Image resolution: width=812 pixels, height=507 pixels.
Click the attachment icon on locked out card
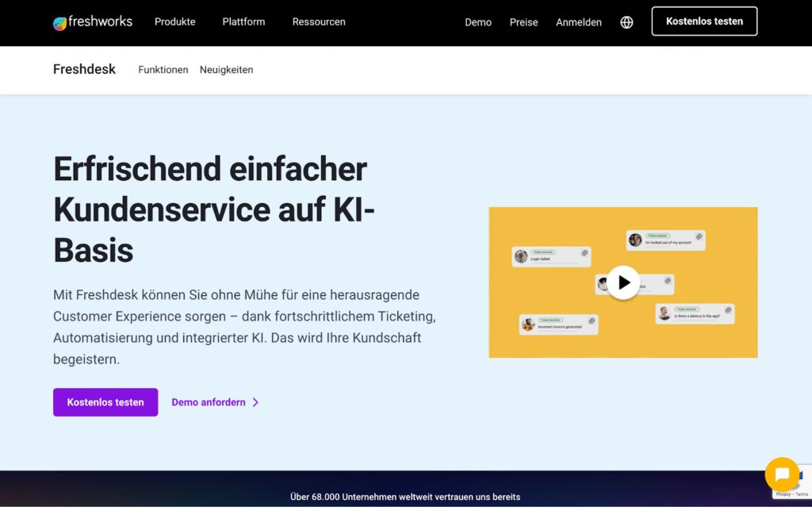(x=699, y=236)
